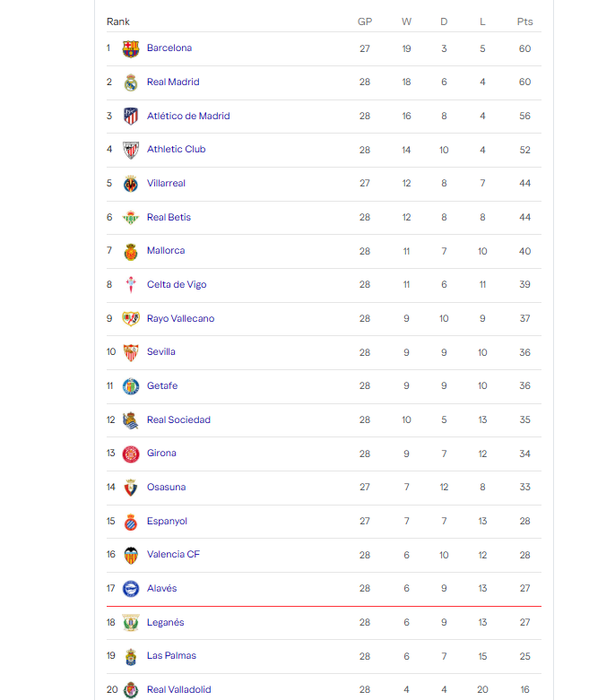Open the Real Sociedad team link
The width and height of the screenshot is (589, 700).
coord(178,419)
